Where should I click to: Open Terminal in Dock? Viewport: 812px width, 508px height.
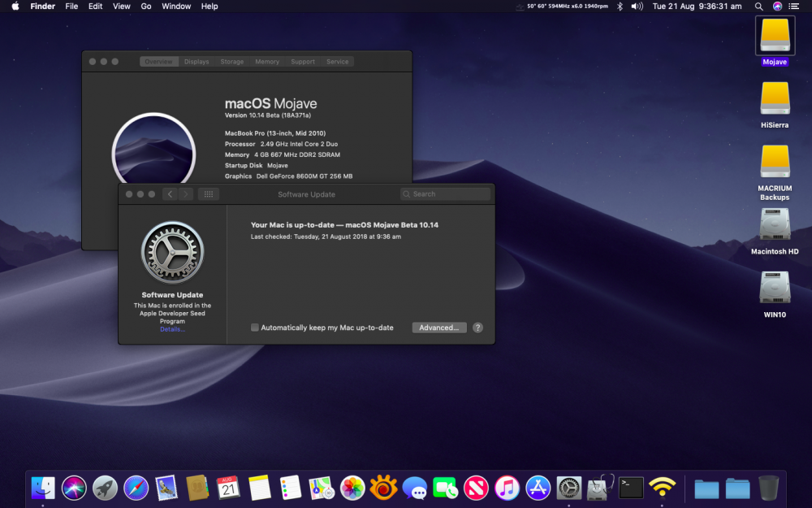(631, 488)
